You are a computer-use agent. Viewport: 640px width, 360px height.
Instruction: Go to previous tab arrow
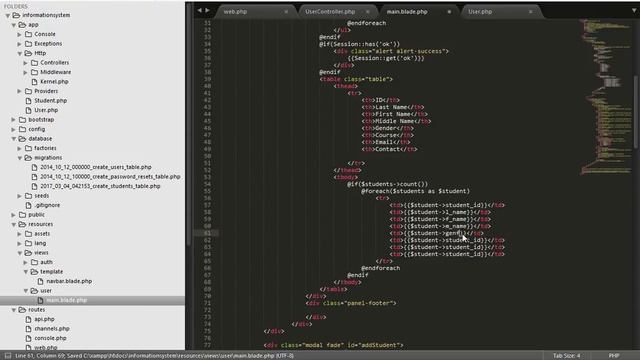[200, 11]
